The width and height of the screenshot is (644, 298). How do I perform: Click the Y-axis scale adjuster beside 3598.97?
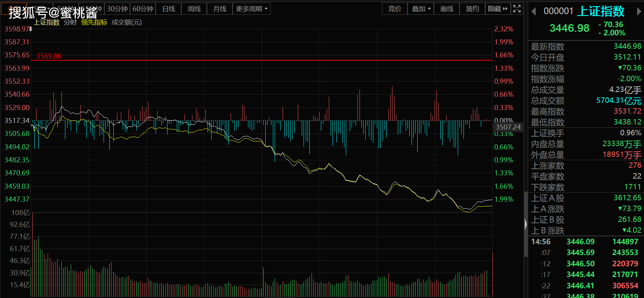tap(31, 29)
